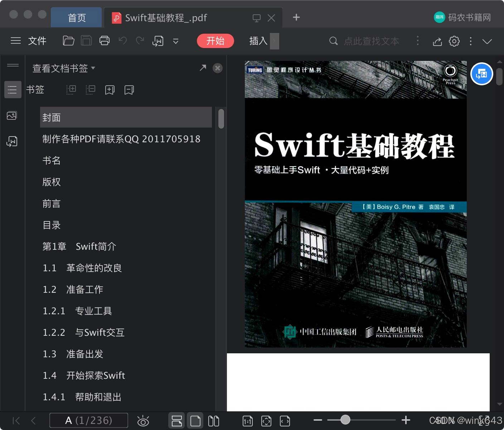Set actual size 1:1 zoom
The width and height of the screenshot is (504, 430).
coord(248,421)
